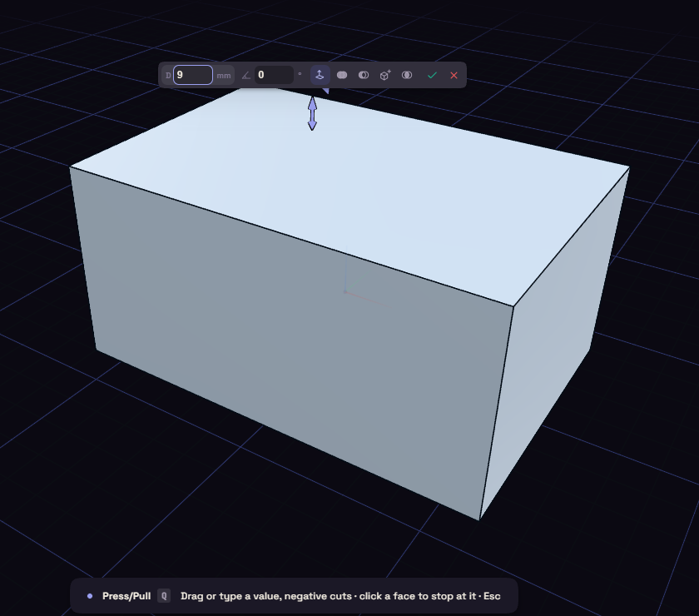Click the distance input field showing 9

pyautogui.click(x=192, y=75)
